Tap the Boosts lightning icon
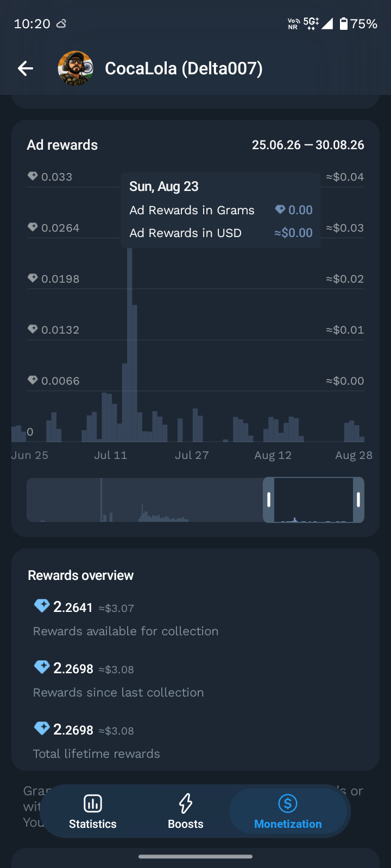This screenshot has width=391, height=868. pos(186,803)
